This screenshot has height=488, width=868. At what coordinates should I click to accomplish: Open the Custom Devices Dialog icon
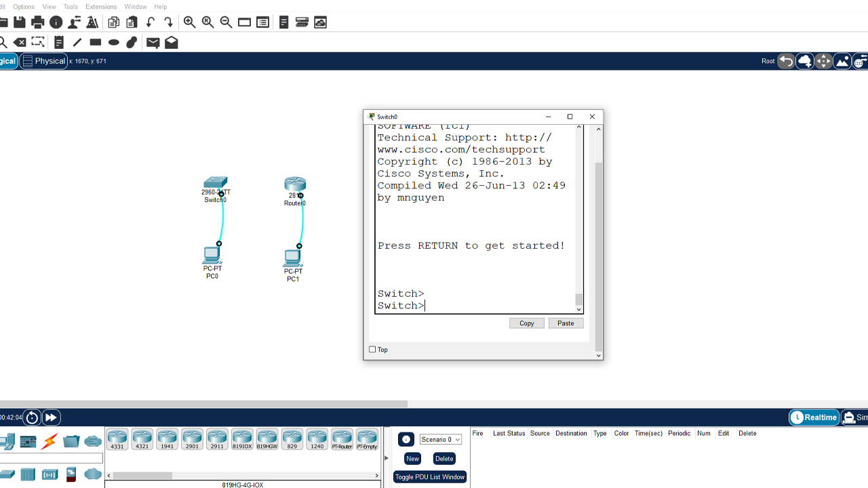[x=263, y=22]
